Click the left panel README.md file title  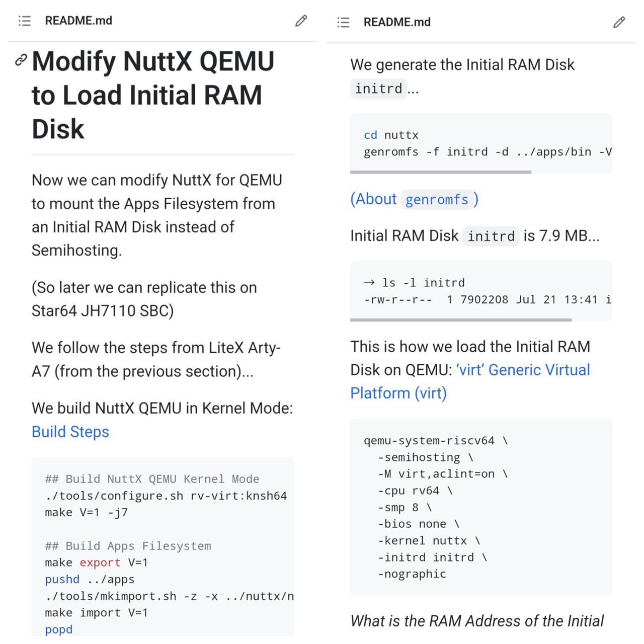(x=78, y=21)
